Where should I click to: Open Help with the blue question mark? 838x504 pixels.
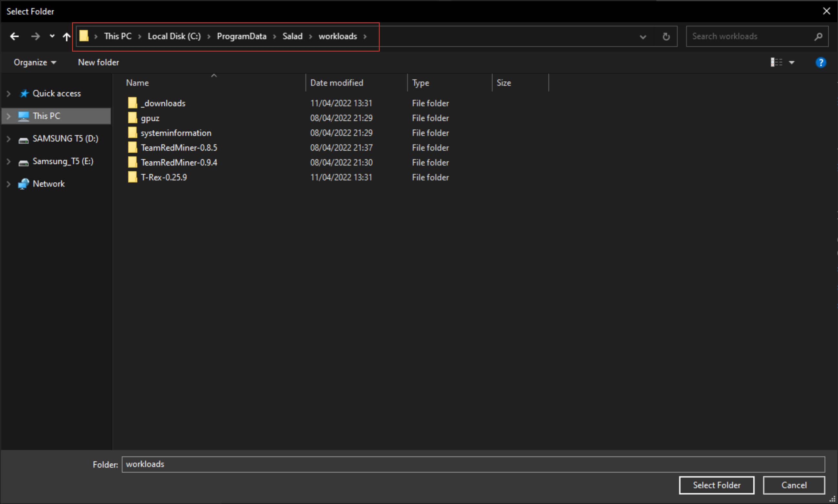coord(821,63)
